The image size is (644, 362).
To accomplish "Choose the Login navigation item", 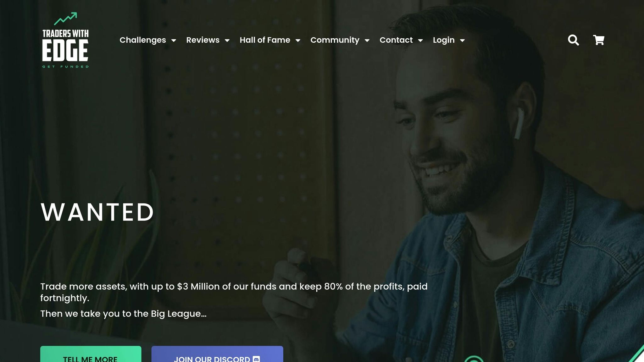I will (444, 40).
